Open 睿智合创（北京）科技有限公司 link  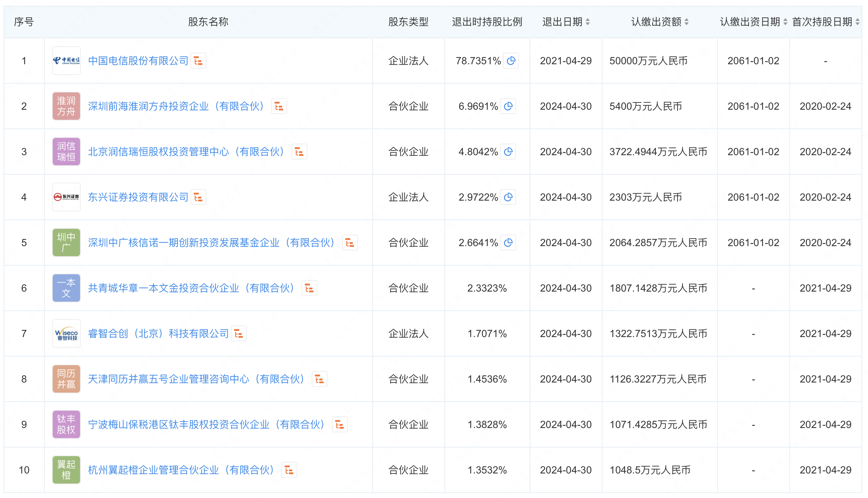158,333
